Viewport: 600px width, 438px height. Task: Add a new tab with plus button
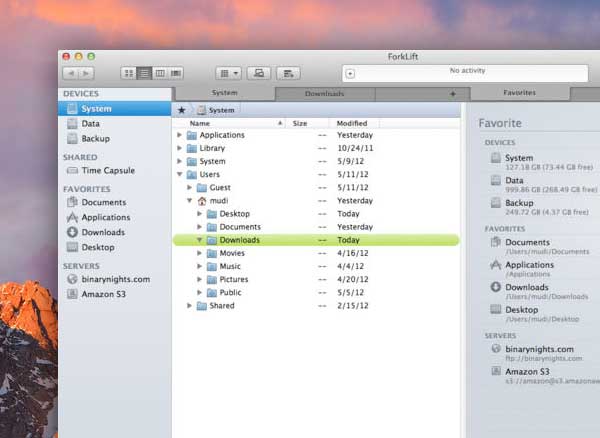coord(453,94)
